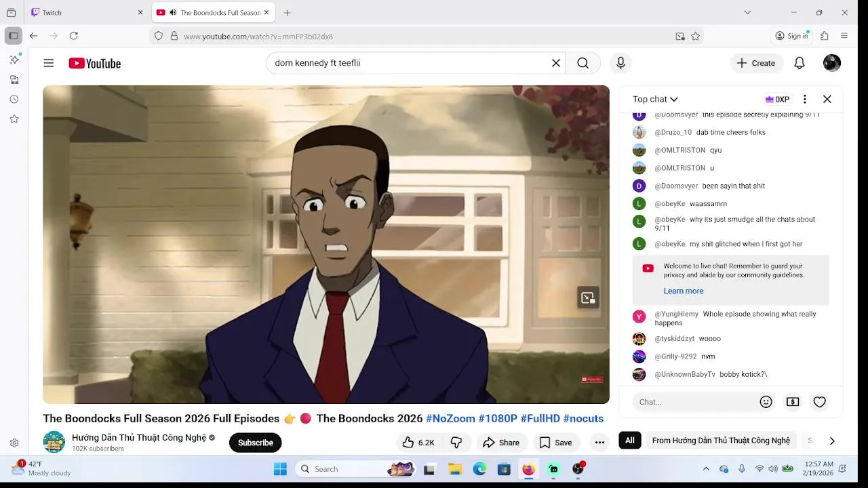This screenshot has width=868, height=488.
Task: Send a heart reaction in chat
Action: click(820, 402)
